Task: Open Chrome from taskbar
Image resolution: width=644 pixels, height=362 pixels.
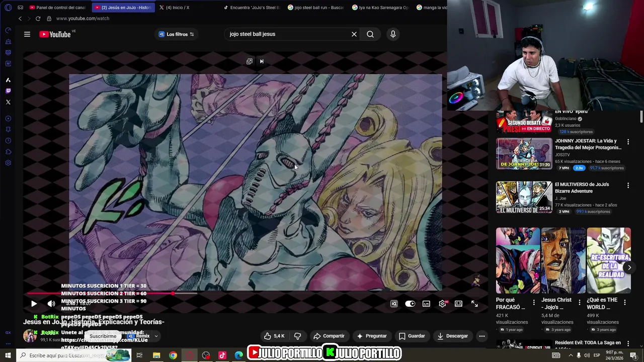Action: pyautogui.click(x=173, y=355)
